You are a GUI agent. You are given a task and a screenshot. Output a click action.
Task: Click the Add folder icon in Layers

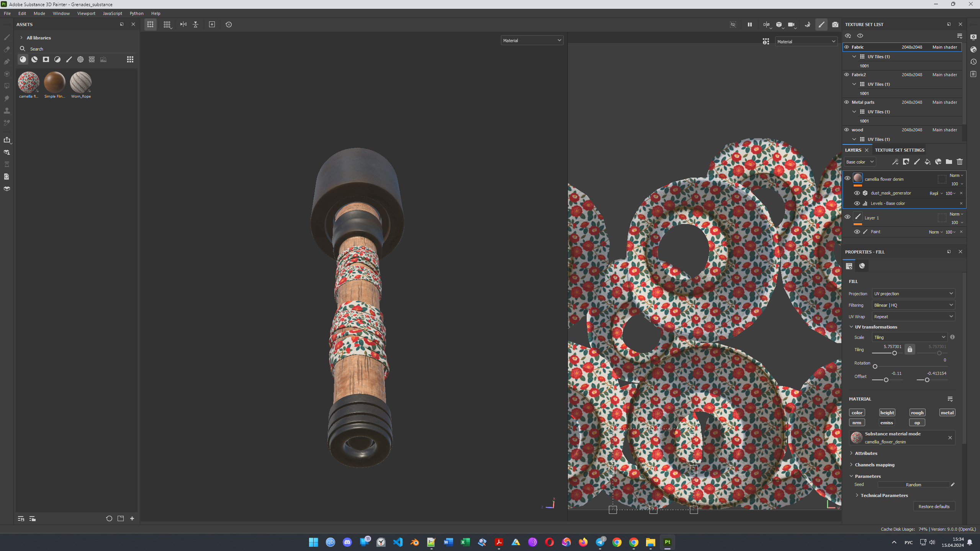pos(949,162)
